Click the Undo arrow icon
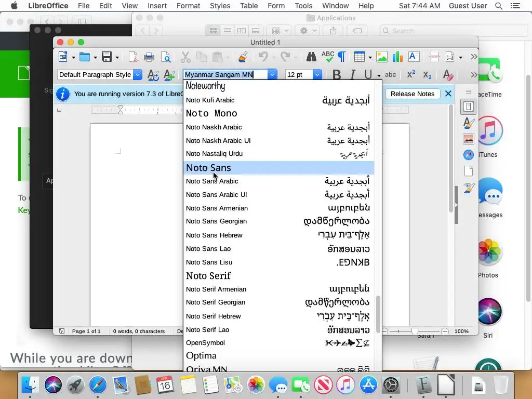The image size is (532, 399). [263, 57]
